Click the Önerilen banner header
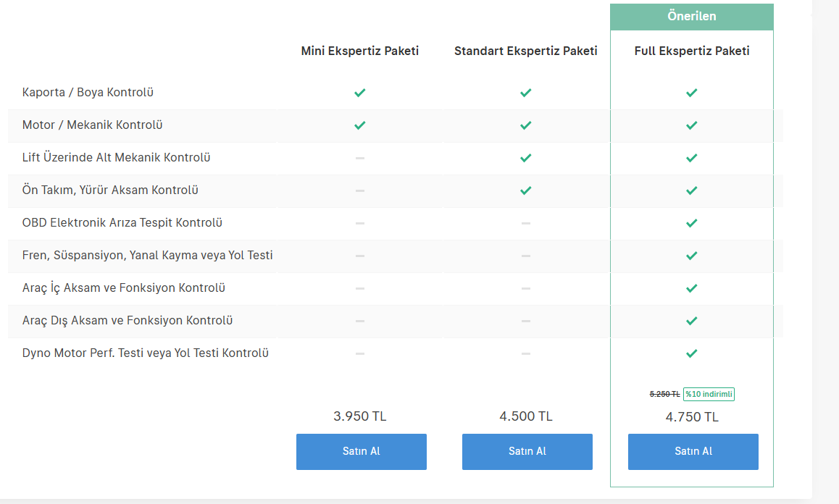This screenshot has width=839, height=504. pyautogui.click(x=691, y=17)
